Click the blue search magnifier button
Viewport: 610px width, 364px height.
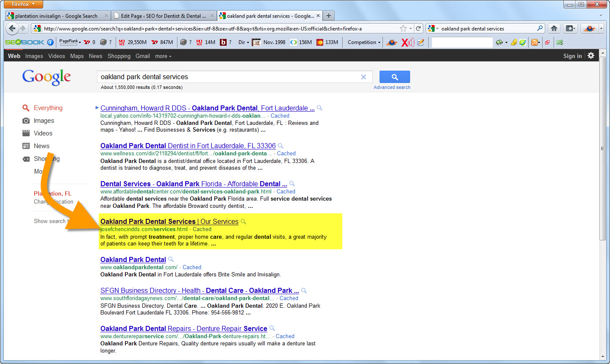click(394, 77)
